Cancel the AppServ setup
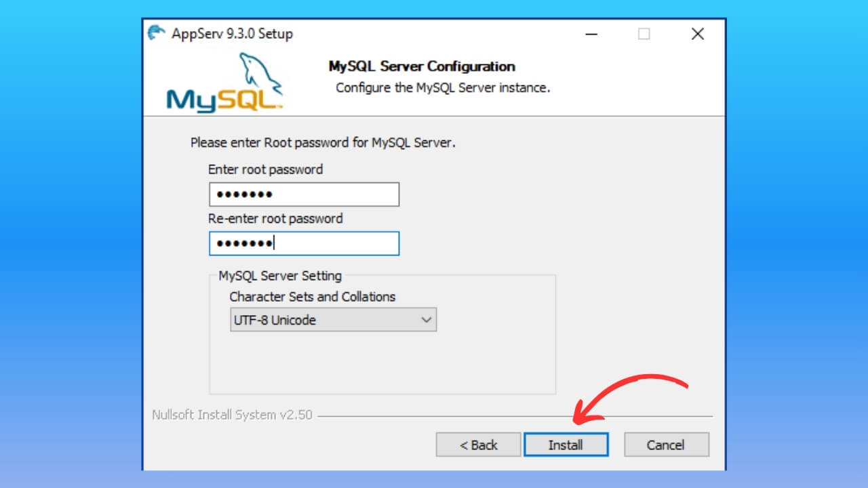The height and width of the screenshot is (488, 868). 666,445
